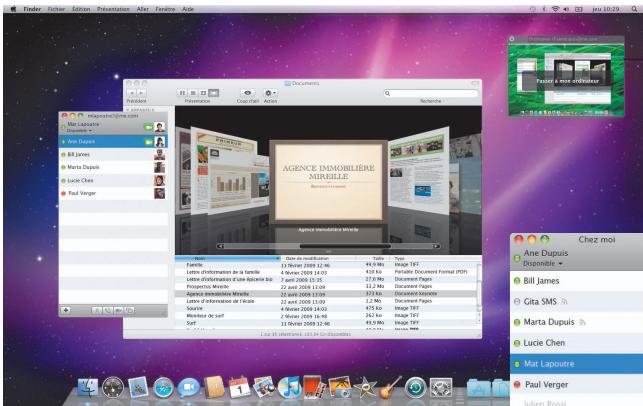643x406 pixels.
Task: Go back in Finder Documents window
Action: pos(132,93)
